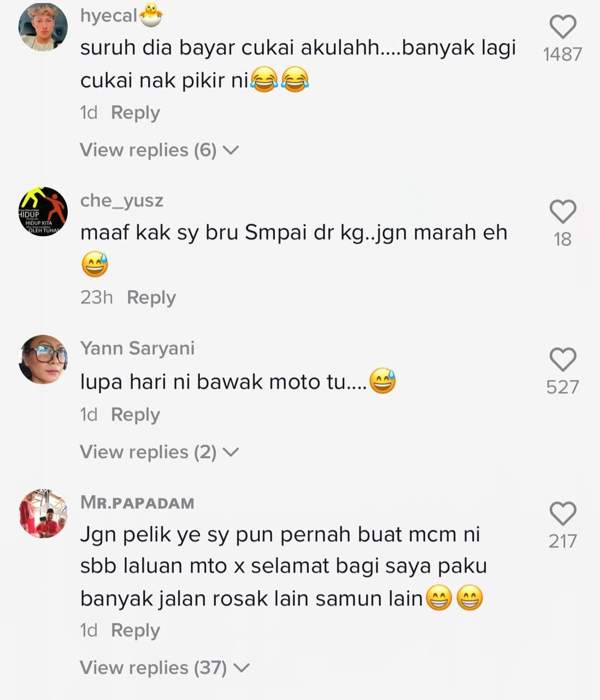Reply to hyecal's comment
Screen dimensions: 600x700
click(x=136, y=113)
